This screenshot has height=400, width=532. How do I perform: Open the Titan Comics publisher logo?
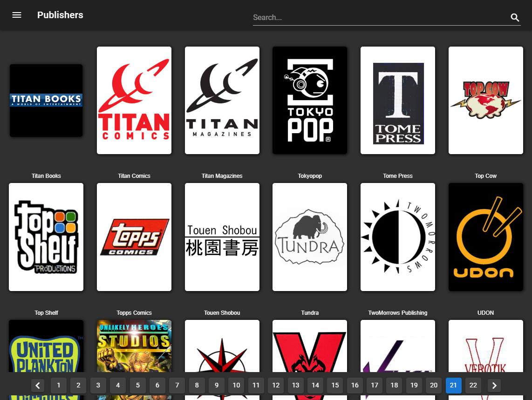coord(134,101)
